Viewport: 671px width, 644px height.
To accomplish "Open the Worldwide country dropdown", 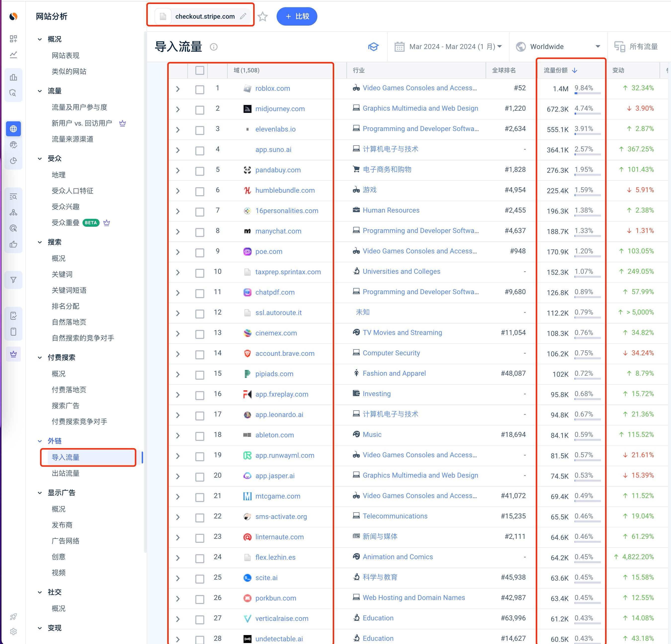I will 559,46.
